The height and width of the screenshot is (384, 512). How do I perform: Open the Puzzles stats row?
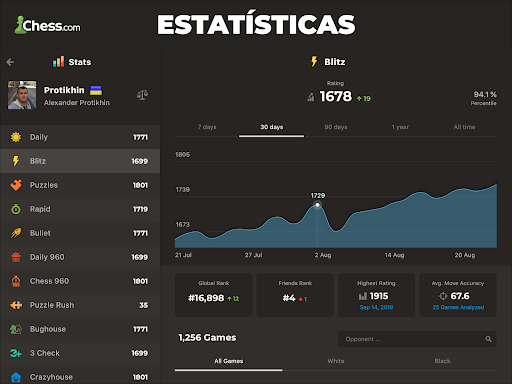click(80, 185)
